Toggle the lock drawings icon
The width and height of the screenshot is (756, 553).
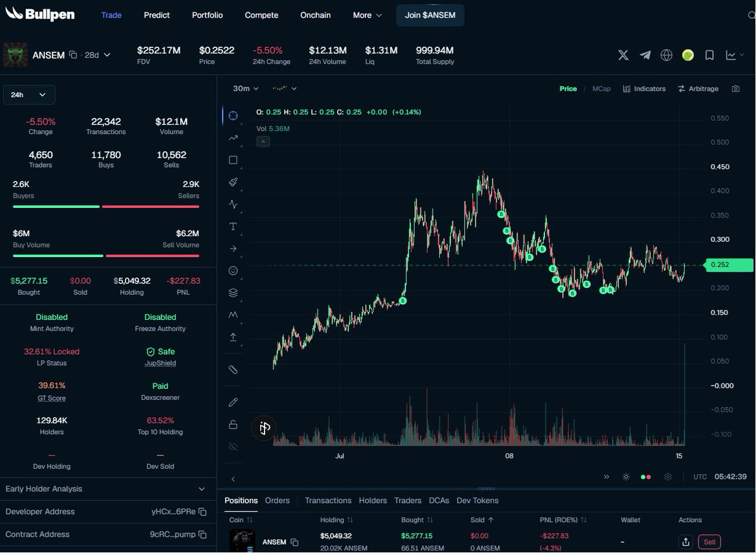[233, 425]
